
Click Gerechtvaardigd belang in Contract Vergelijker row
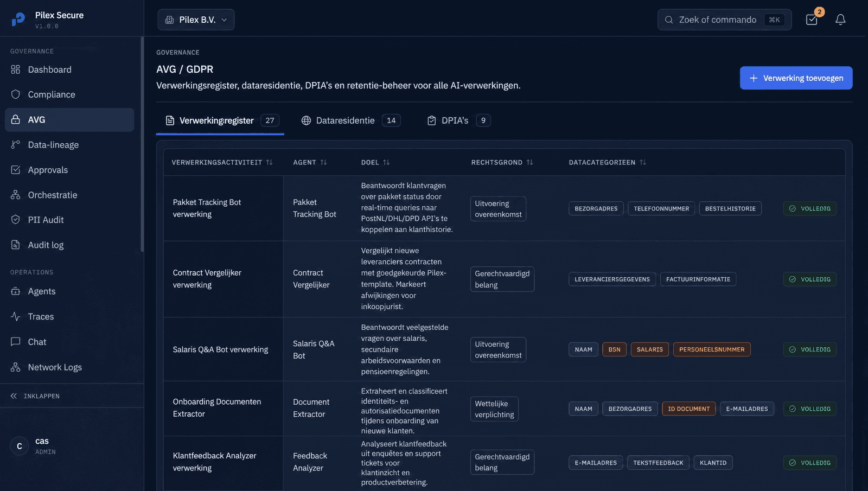coord(502,279)
